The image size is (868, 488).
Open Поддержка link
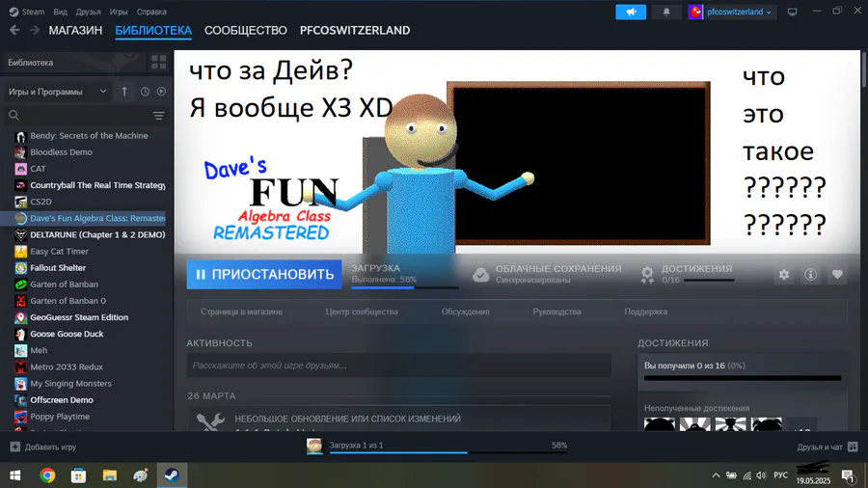(x=645, y=312)
